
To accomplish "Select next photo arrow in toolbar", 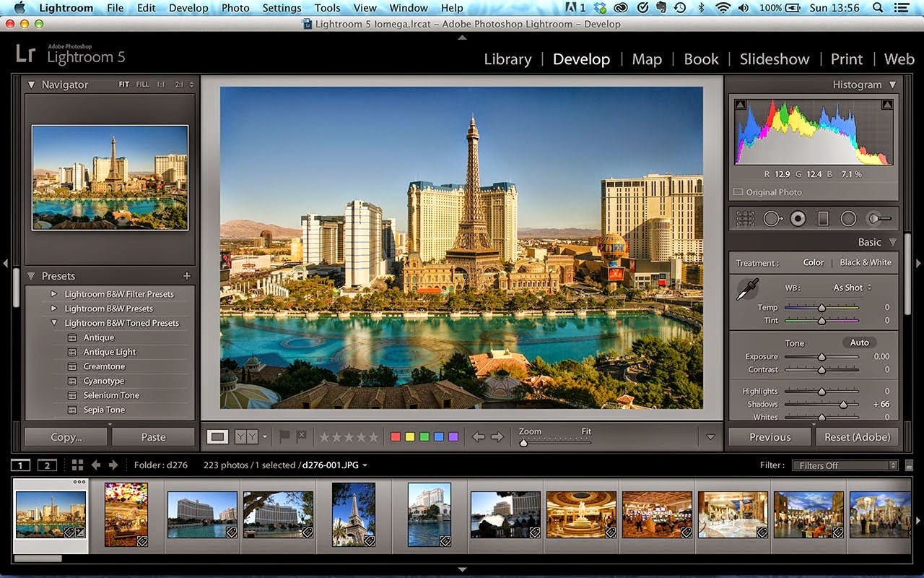I will (x=497, y=436).
